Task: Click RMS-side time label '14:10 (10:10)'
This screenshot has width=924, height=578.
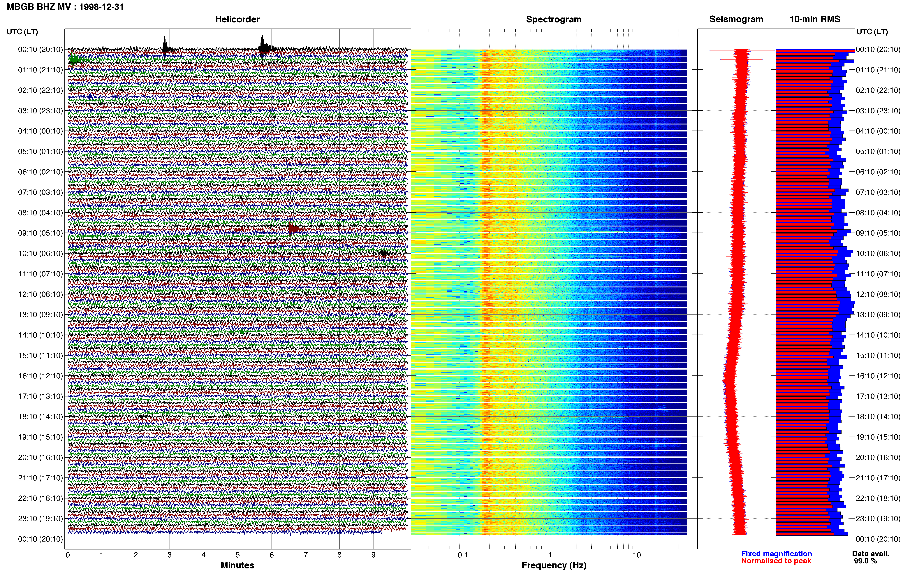Action: pyautogui.click(x=878, y=335)
